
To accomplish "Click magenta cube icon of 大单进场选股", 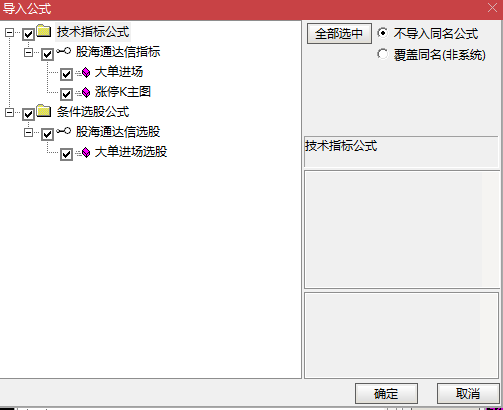I will pos(85,152).
